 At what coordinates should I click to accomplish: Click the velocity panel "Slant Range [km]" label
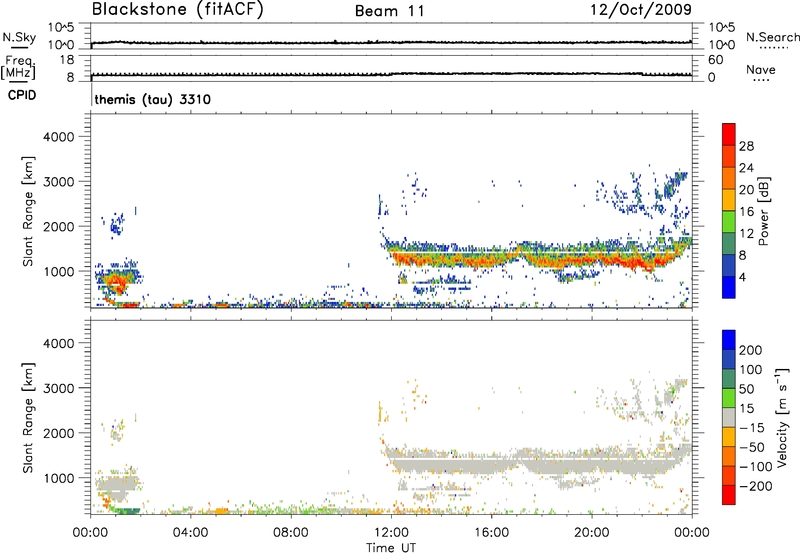click(28, 417)
